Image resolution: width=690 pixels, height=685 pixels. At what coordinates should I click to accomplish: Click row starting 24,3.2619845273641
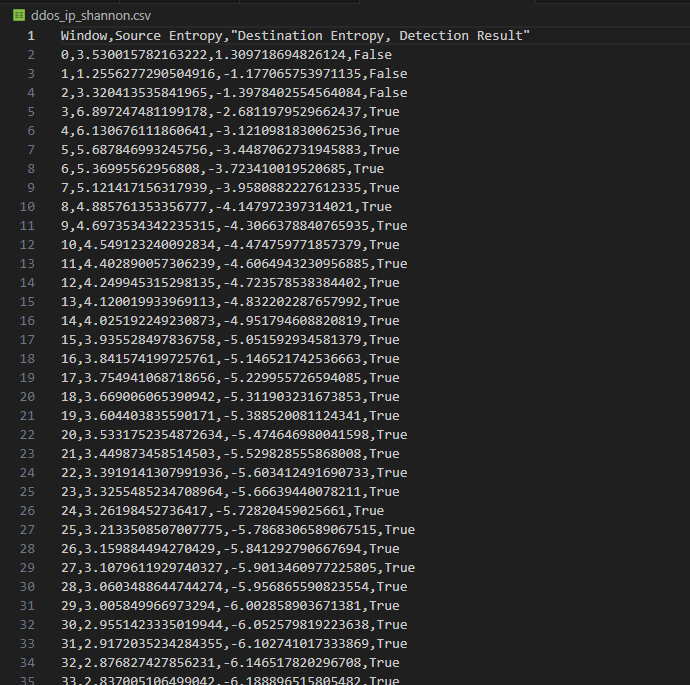click(x=222, y=510)
